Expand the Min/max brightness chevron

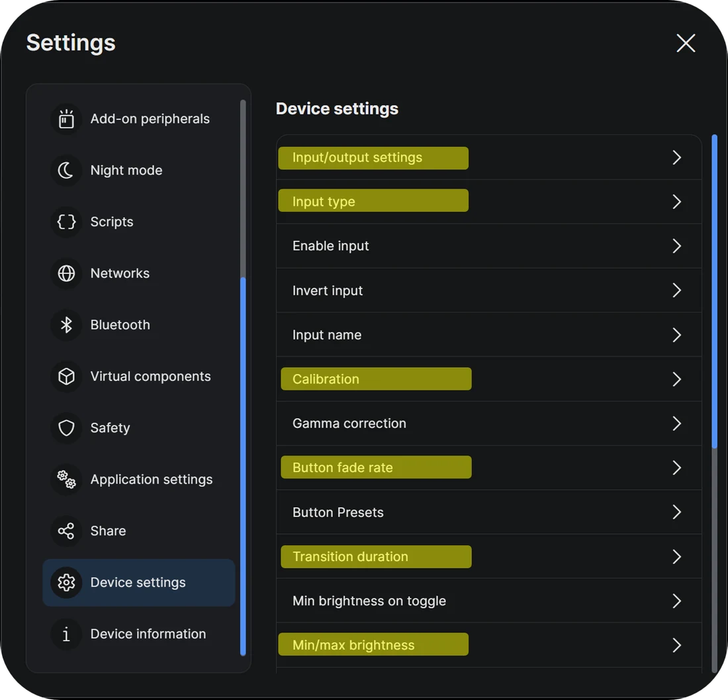(x=677, y=645)
